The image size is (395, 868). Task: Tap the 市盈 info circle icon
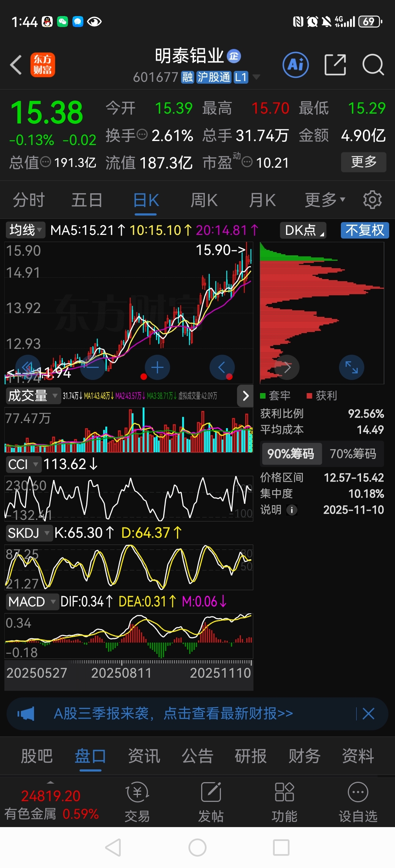[x=247, y=162]
